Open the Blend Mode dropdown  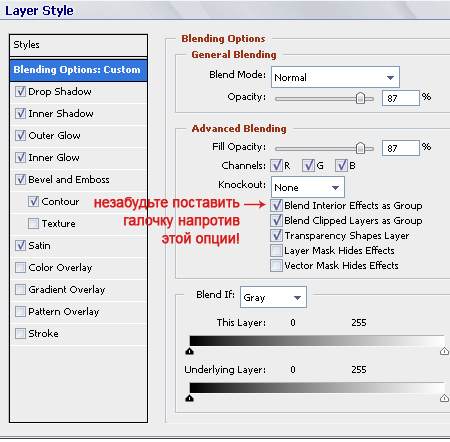335,77
